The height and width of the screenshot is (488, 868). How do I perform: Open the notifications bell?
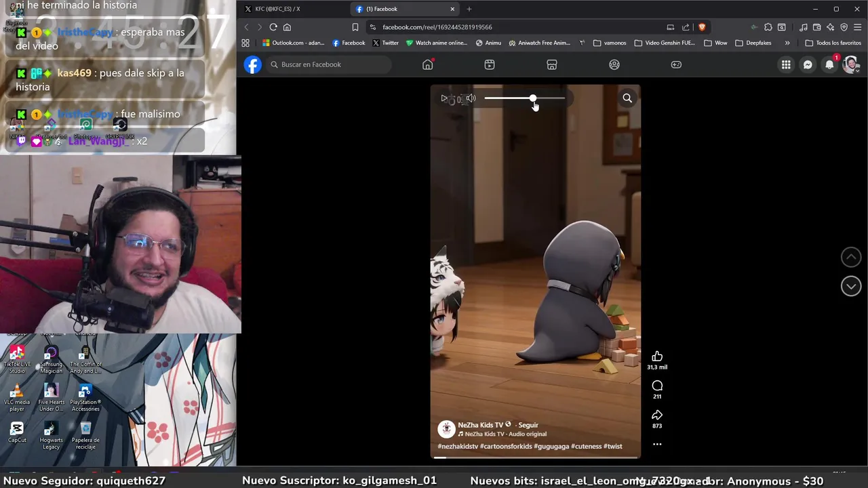(829, 64)
